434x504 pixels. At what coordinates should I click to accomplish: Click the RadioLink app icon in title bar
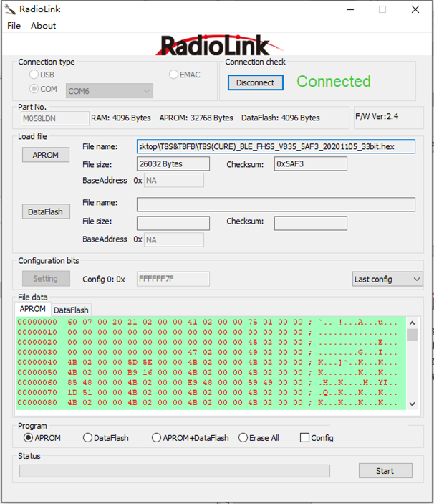click(11, 10)
